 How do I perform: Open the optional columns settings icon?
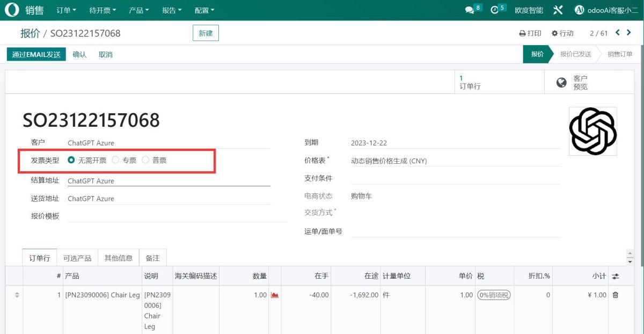pyautogui.click(x=616, y=276)
